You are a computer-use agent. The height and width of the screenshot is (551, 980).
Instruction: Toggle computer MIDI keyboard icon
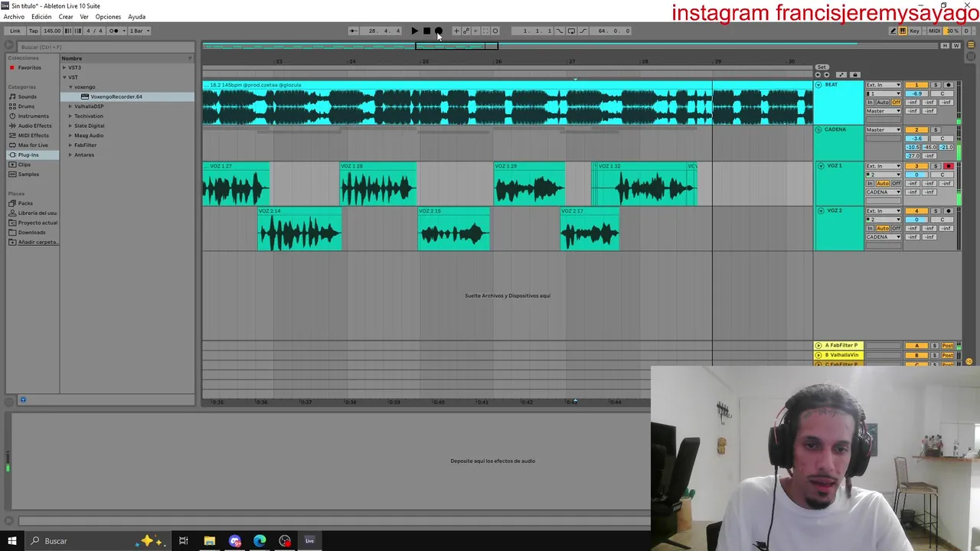click(903, 31)
